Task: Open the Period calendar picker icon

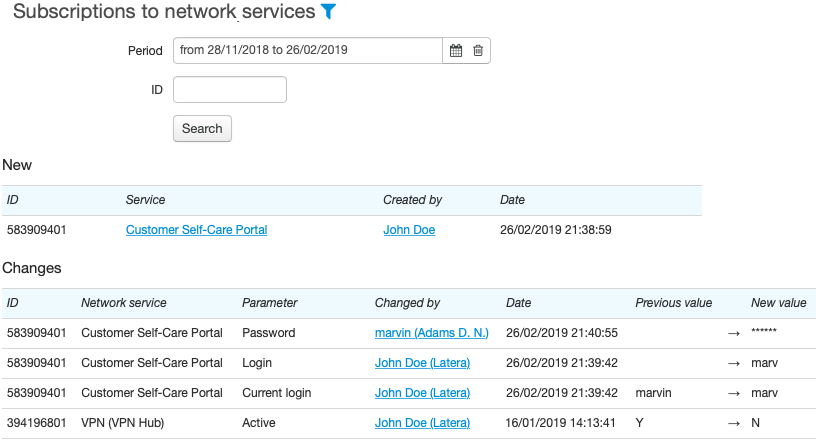Action: coord(456,51)
